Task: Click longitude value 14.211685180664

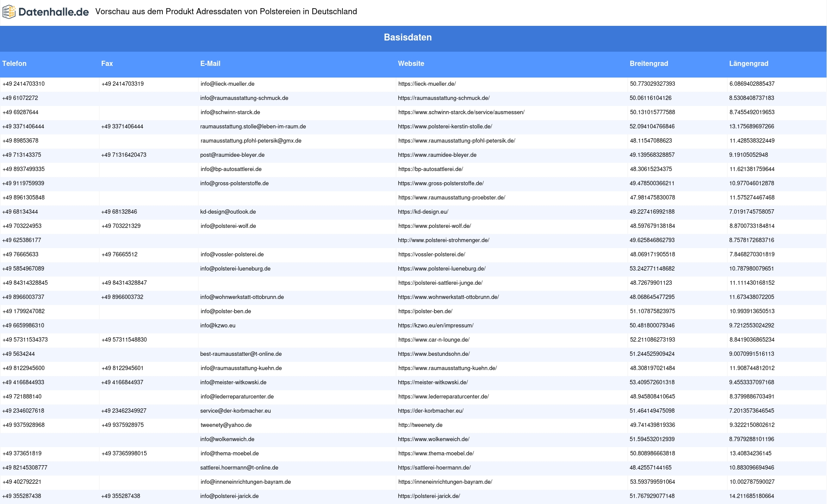Action: tap(752, 496)
